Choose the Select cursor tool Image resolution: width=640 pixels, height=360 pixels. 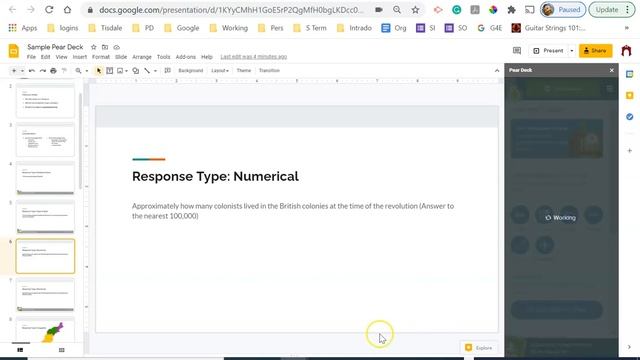[99, 71]
